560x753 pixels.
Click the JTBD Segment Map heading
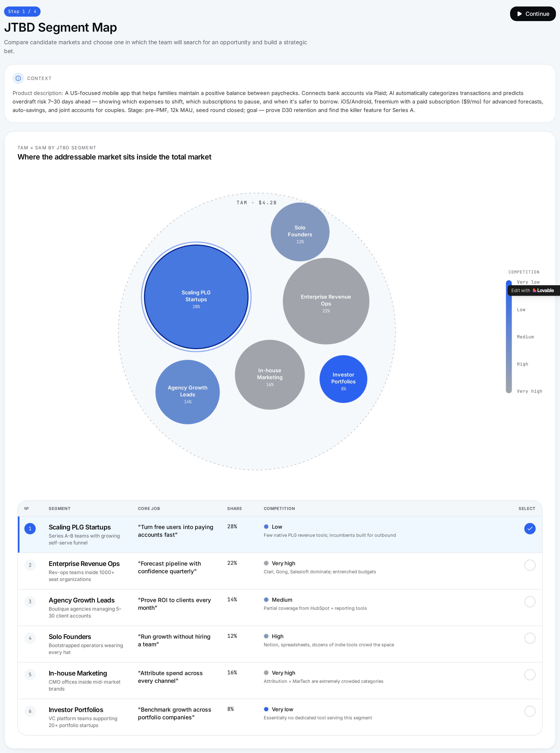pos(60,27)
